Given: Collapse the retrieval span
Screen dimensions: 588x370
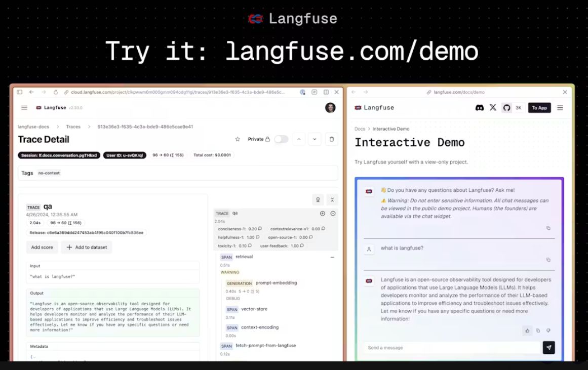Looking at the screenshot, I should pos(332,257).
